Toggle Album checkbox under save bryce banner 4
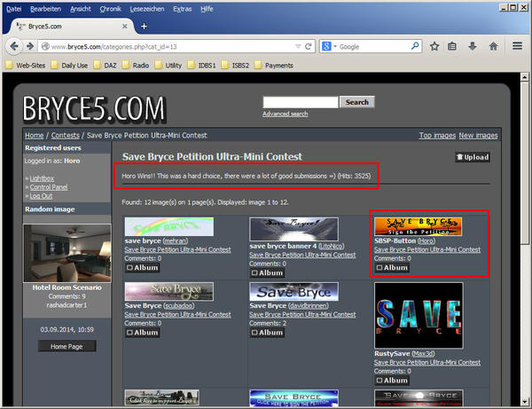This screenshot has height=409, width=532. click(x=254, y=272)
